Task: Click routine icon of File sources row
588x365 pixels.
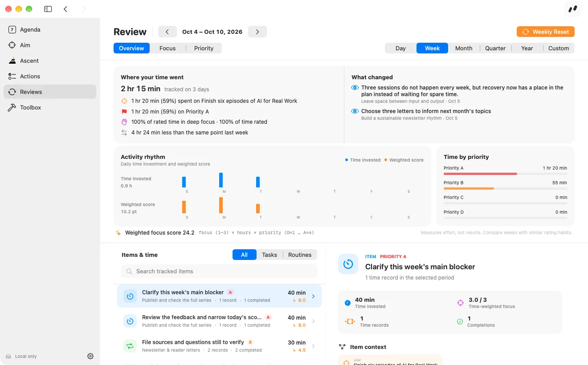Action: (130, 346)
